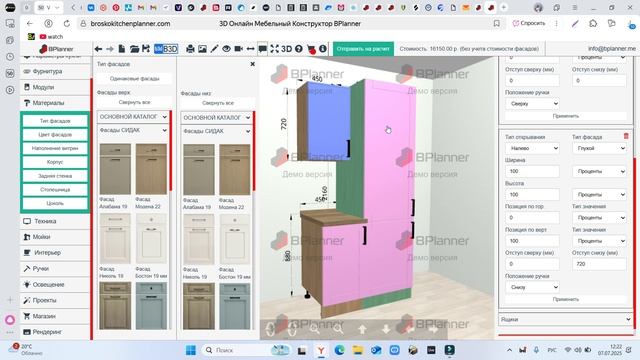Screen dimensions: 640x360
Task: Select Цвет фасадов submenu item
Action: pos(55,135)
